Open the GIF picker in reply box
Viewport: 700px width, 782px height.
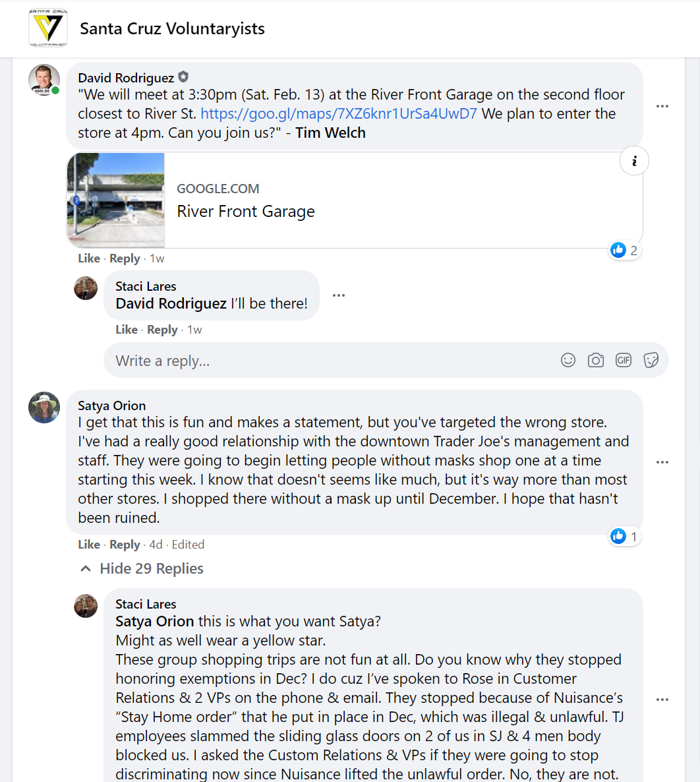pos(624,360)
